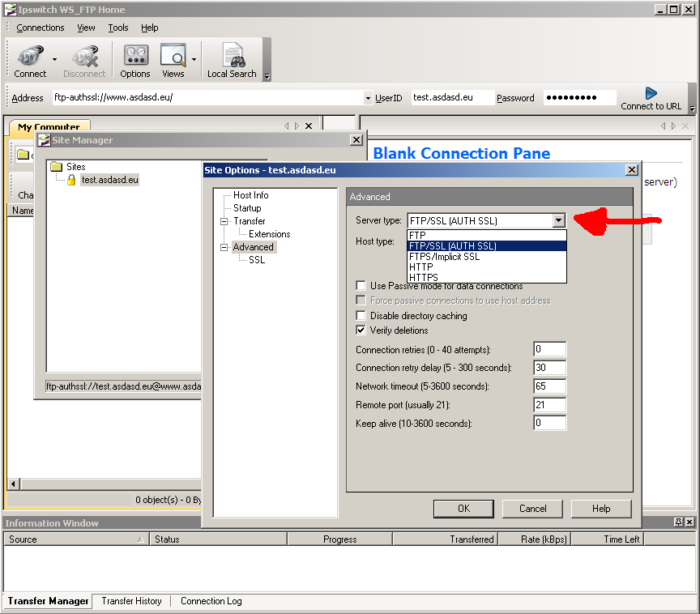Viewport: 700px width, 614px height.
Task: Pick FTPS/Implicit SSL server type
Action: tap(487, 257)
